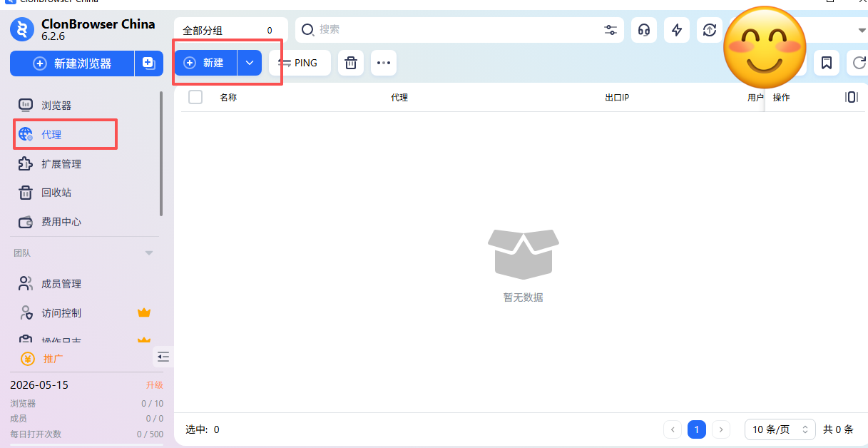Click the bookmark icon in the toolbar

827,63
